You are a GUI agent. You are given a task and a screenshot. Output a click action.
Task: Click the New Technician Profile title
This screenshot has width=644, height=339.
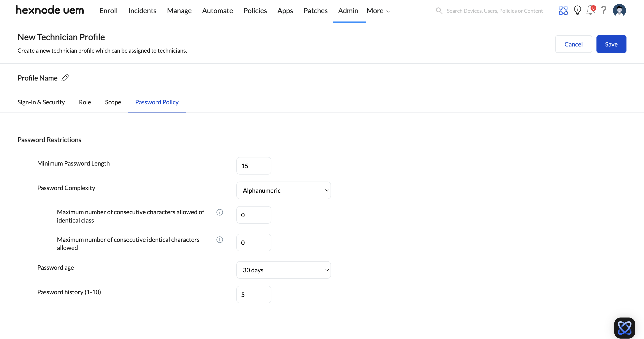coord(61,37)
